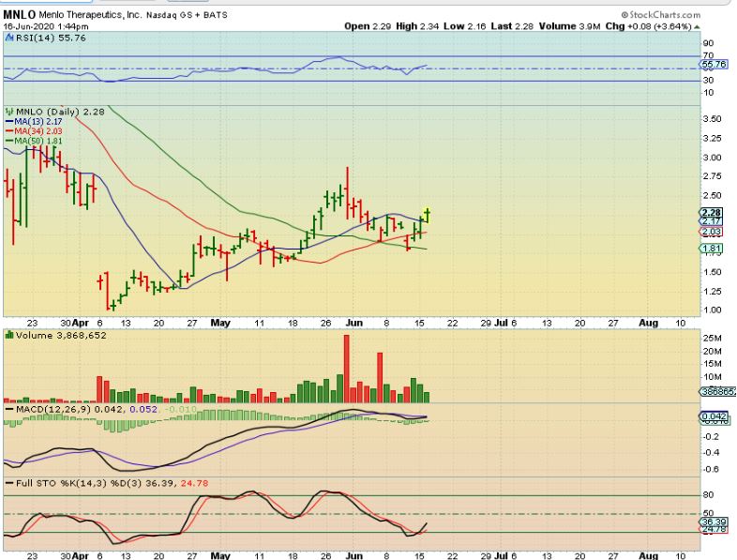This screenshot has height=560, width=737.
Task: Click the Low 2.16 value in header
Action: (465, 26)
